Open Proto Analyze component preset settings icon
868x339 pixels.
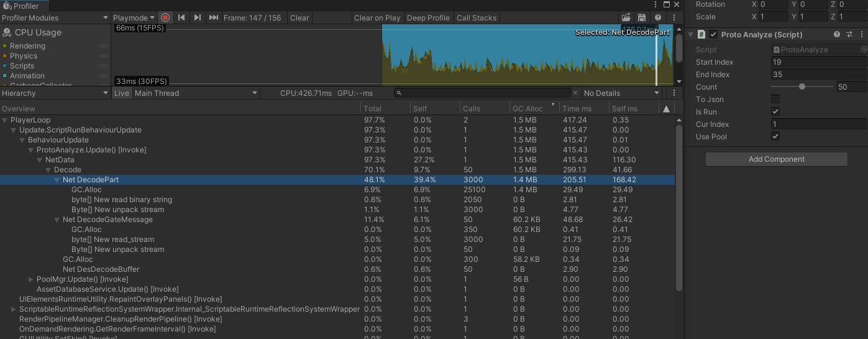[849, 35]
